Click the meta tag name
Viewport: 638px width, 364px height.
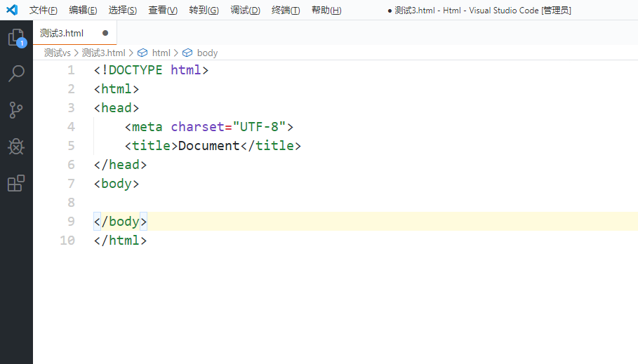point(147,127)
